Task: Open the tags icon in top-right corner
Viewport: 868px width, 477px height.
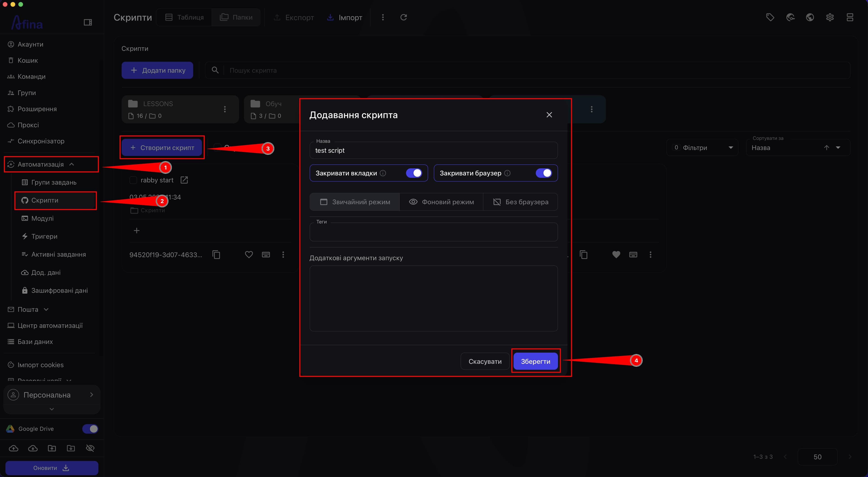Action: (770, 17)
